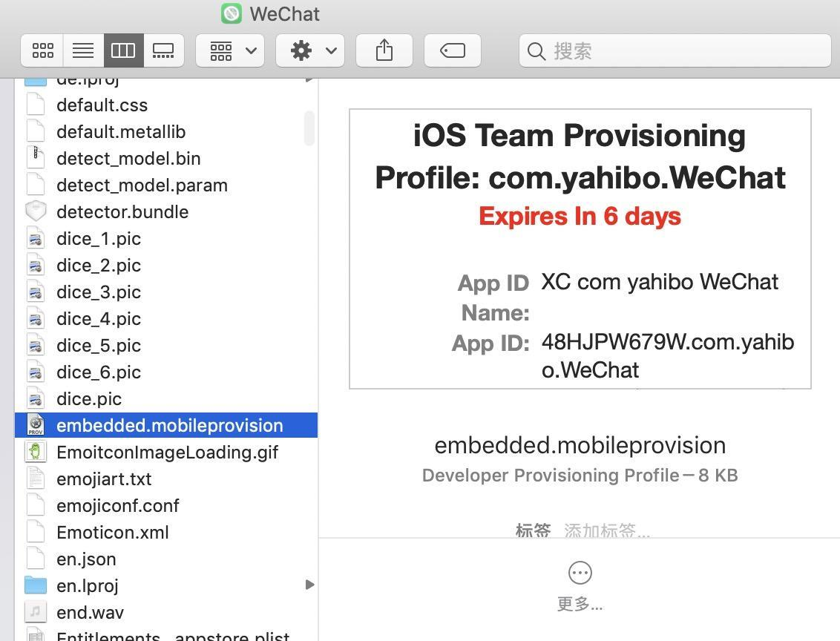
Task: Click the 'Expires In 6 days' text
Action: pos(580,217)
